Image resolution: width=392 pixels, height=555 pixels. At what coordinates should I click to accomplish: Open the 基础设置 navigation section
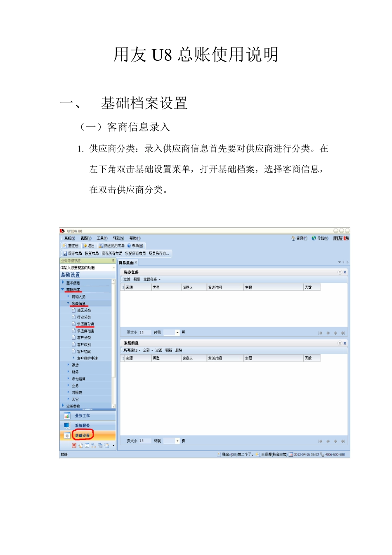[88, 435]
